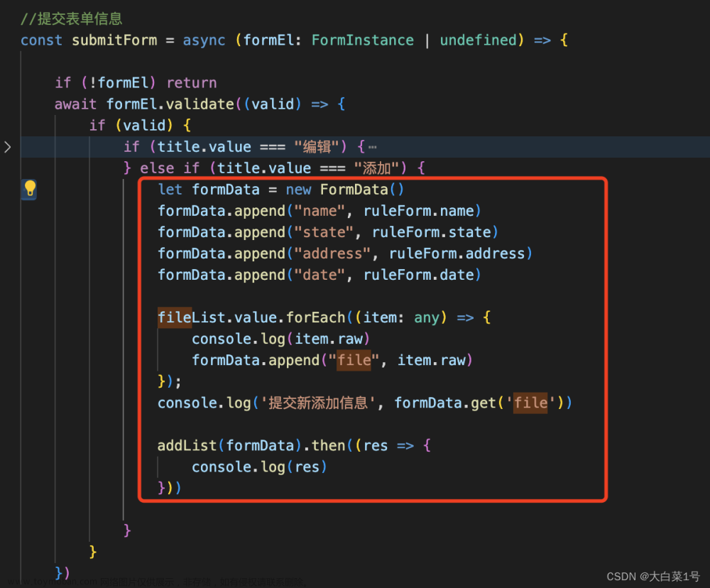710x588 pixels.
Task: Click console.log(item.raw) line
Action: (280, 339)
